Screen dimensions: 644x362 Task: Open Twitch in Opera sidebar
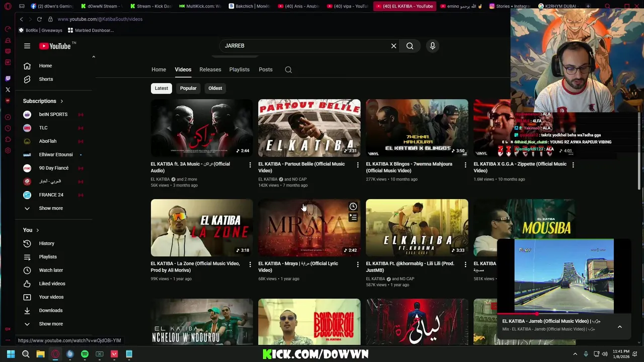click(8, 78)
